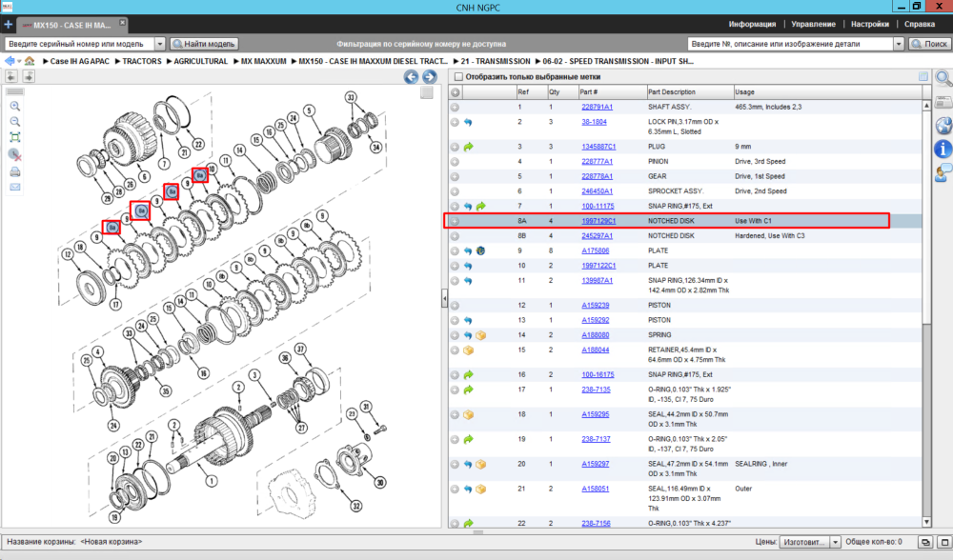The height and width of the screenshot is (560, 953).
Task: Open the blue information panel icon
Action: (943, 149)
